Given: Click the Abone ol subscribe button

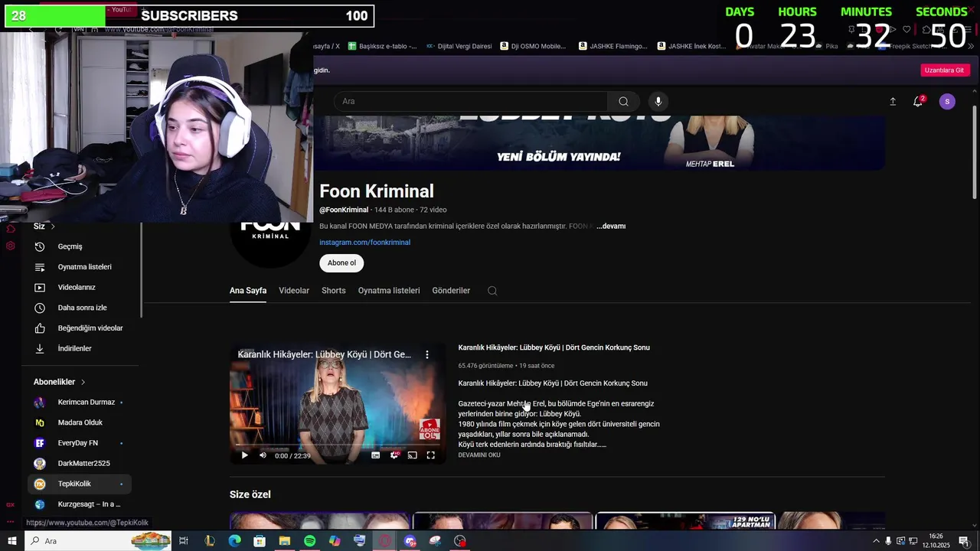Looking at the screenshot, I should (341, 262).
